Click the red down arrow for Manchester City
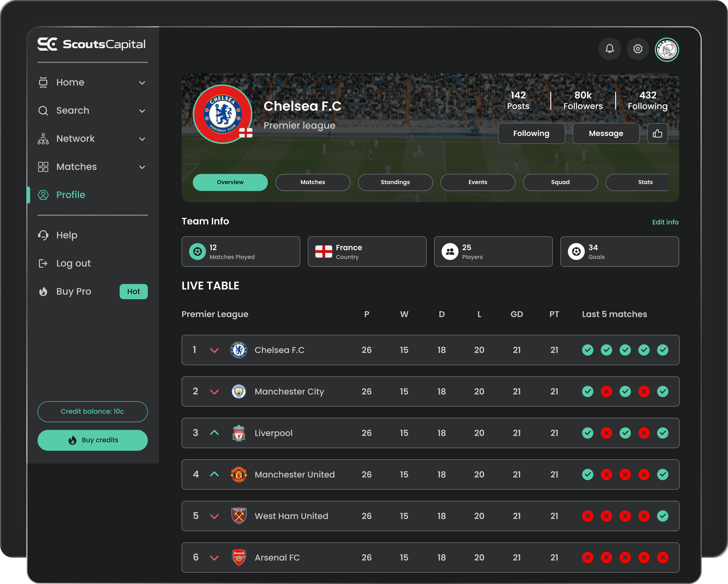Viewport: 728px width, 584px height. click(214, 392)
